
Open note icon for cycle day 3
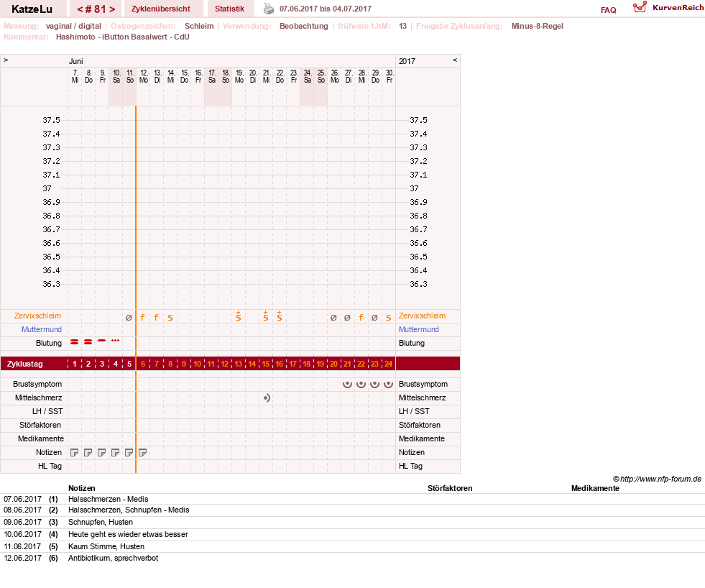point(101,453)
